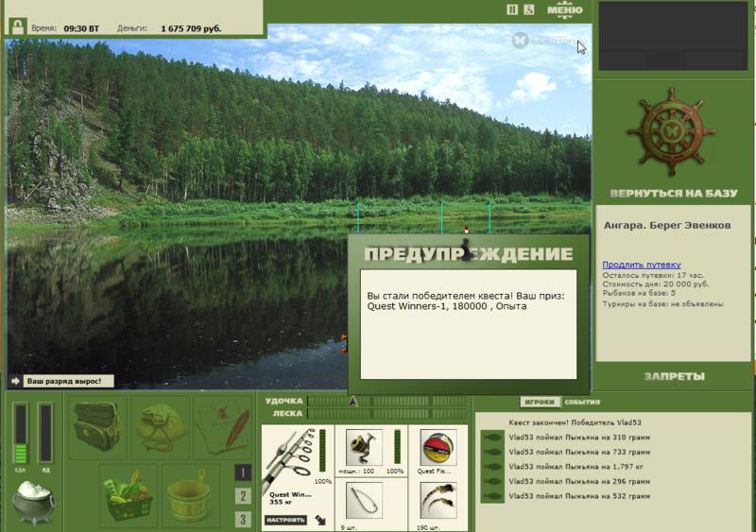Screen dimensions: 756x532
Task: Select rod slot number 1
Action: click(243, 472)
